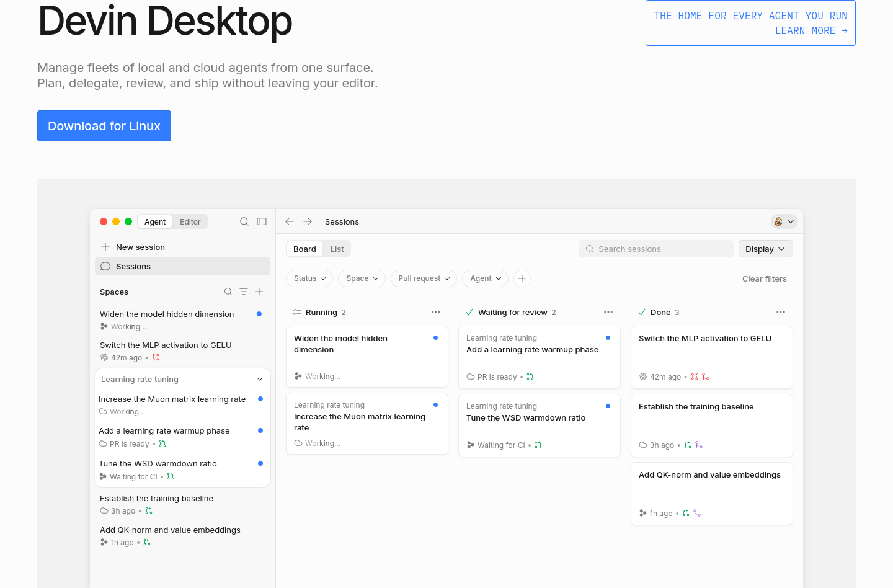Select sidebar session Switch the MLP activation to GELU
The height and width of the screenshot is (588, 893).
[x=182, y=351]
